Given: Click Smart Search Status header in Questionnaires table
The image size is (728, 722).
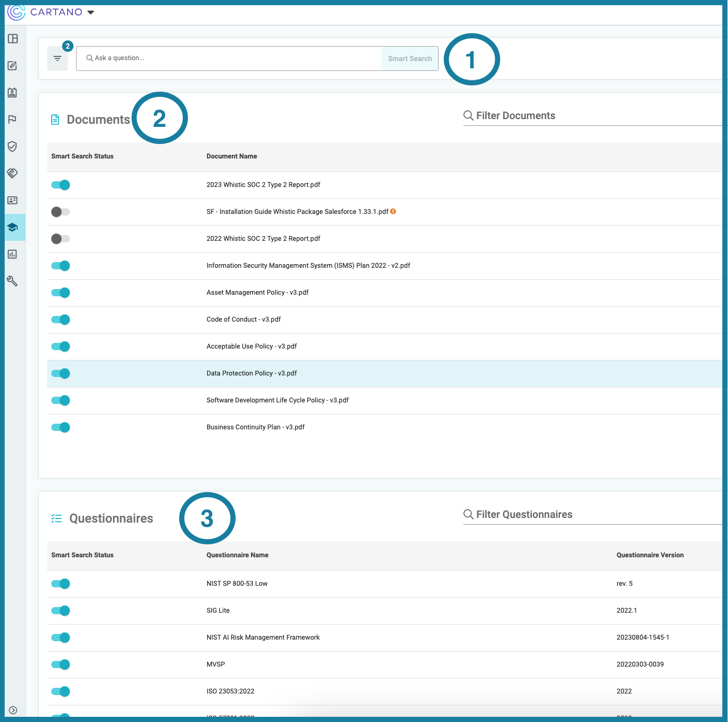Looking at the screenshot, I should pyautogui.click(x=82, y=555).
